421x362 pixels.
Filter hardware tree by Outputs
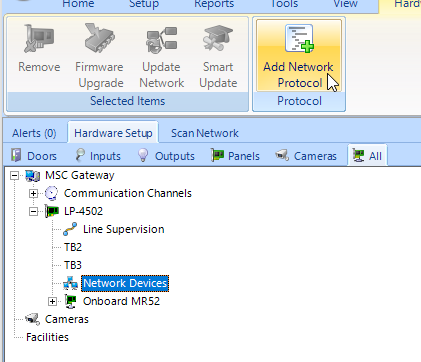click(166, 156)
